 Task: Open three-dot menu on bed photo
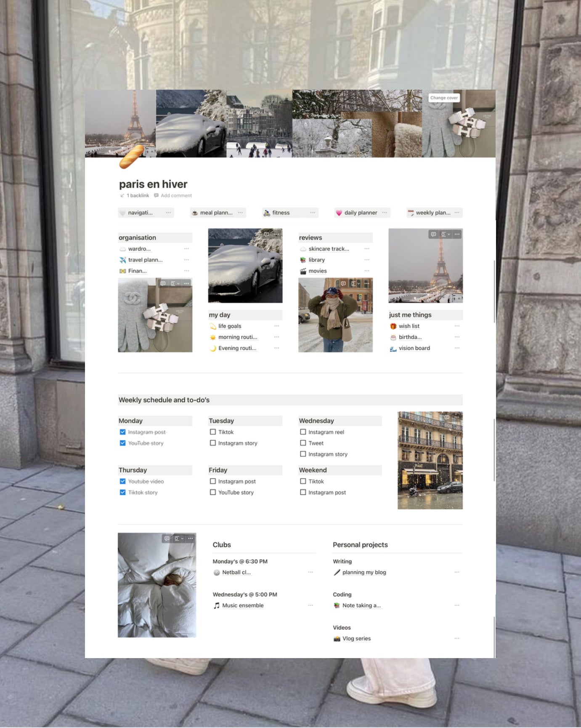(191, 539)
